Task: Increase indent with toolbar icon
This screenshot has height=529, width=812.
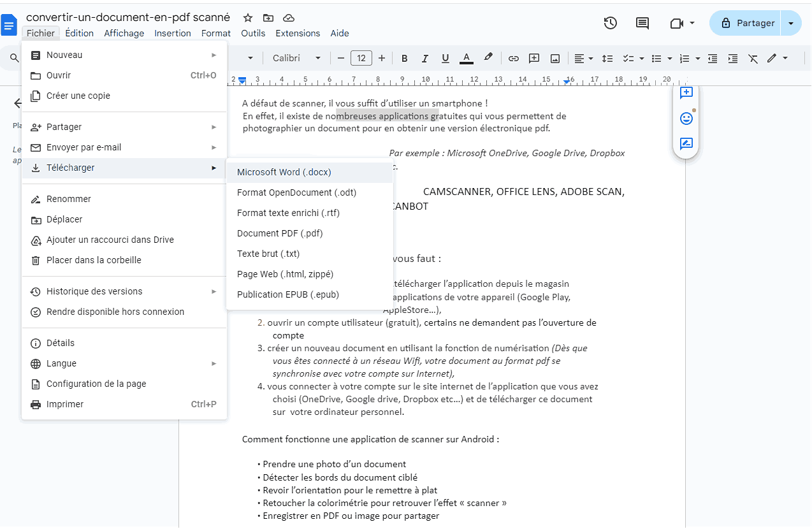Action: (x=733, y=58)
